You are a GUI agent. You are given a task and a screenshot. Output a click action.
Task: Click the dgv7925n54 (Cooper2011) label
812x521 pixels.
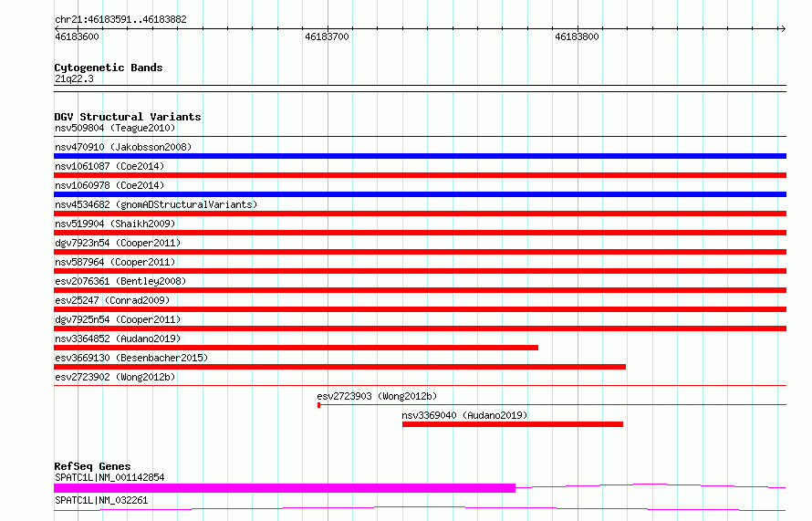pyautogui.click(x=118, y=319)
